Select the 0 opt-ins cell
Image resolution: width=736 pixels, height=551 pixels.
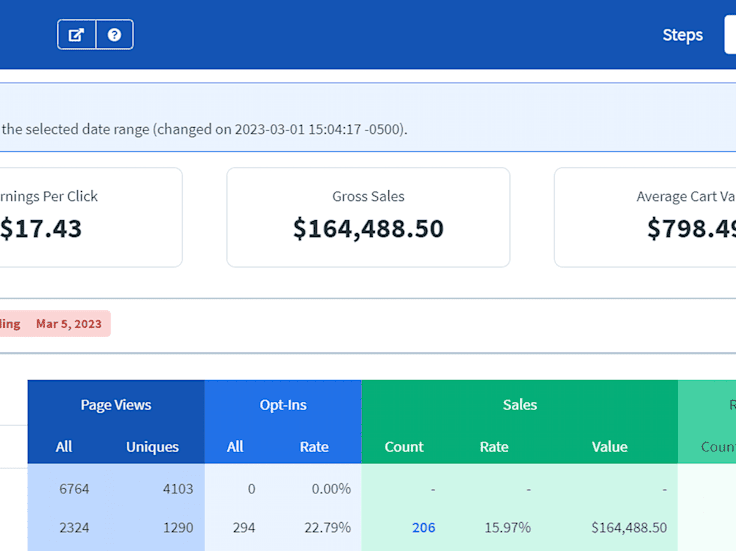pyautogui.click(x=252, y=489)
